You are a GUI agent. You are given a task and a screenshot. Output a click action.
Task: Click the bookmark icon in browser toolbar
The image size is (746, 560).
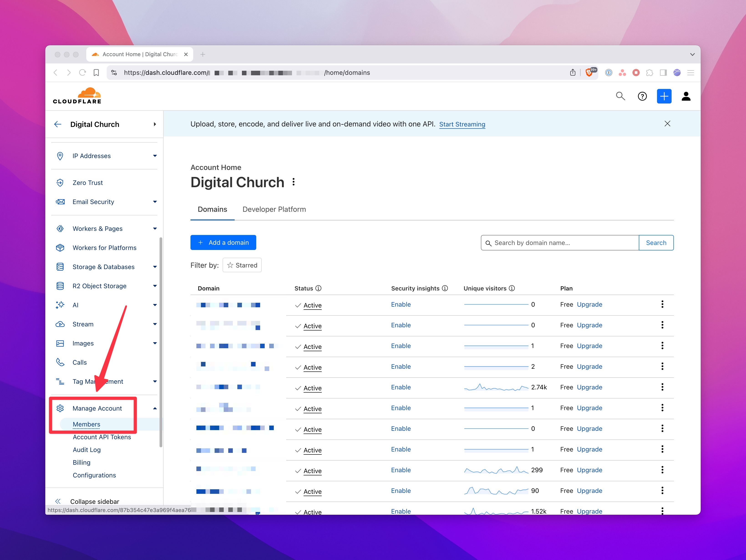tap(96, 73)
